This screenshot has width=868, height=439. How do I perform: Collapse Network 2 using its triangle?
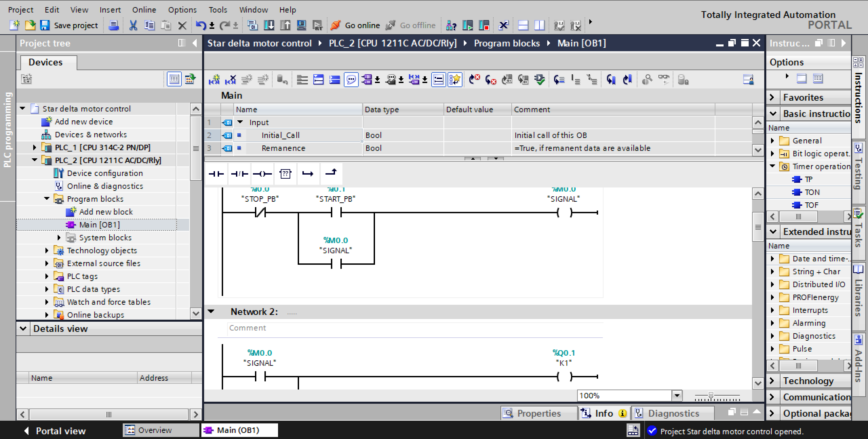click(x=211, y=312)
